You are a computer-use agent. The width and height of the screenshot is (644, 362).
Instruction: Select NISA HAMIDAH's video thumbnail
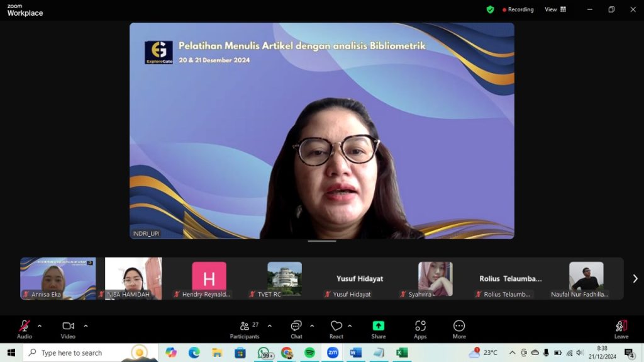tap(133, 278)
